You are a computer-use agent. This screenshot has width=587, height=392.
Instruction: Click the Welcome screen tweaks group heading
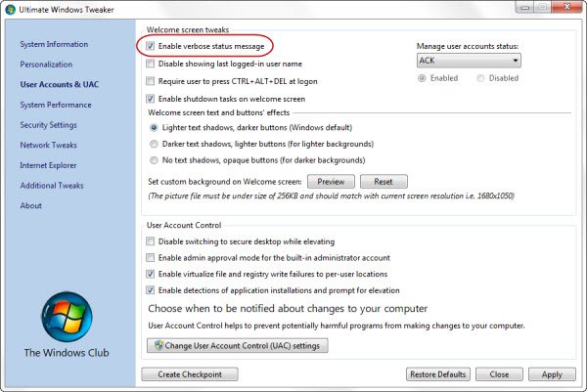coord(188,29)
